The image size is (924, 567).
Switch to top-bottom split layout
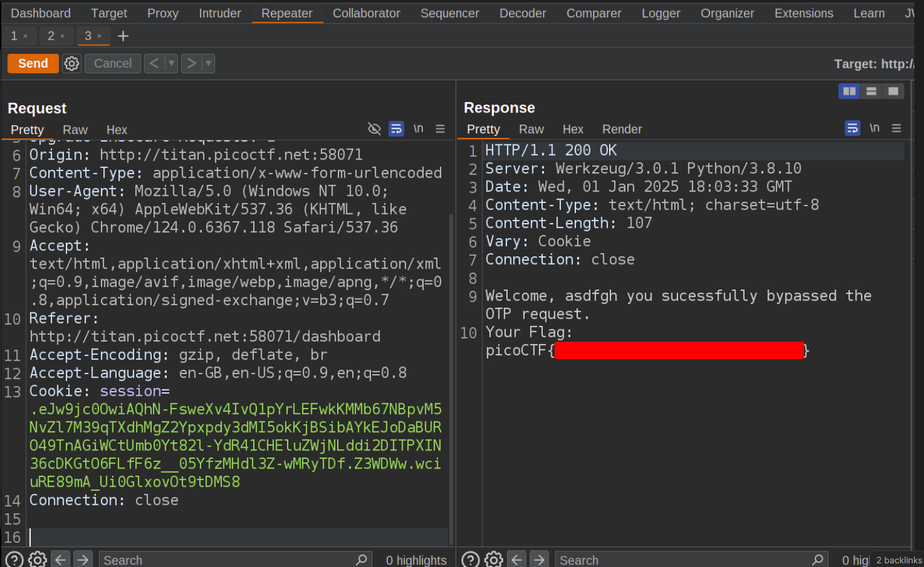click(x=871, y=91)
